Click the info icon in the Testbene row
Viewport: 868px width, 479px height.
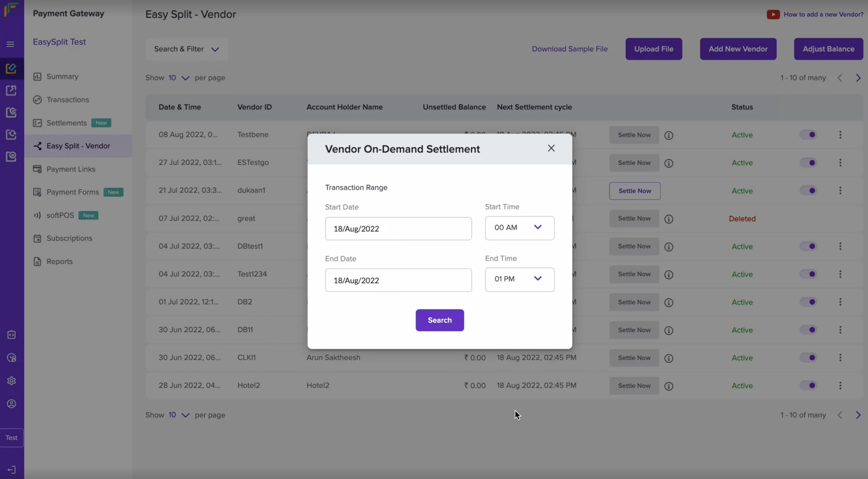(x=669, y=135)
